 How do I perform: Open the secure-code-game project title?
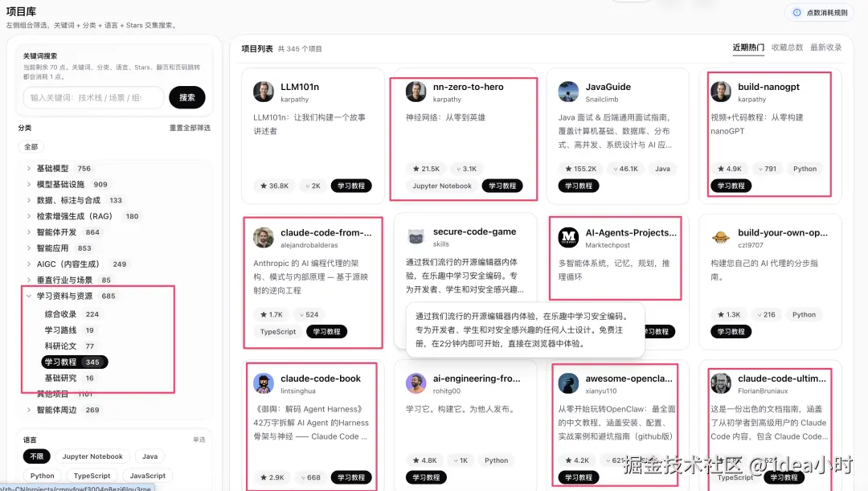474,232
